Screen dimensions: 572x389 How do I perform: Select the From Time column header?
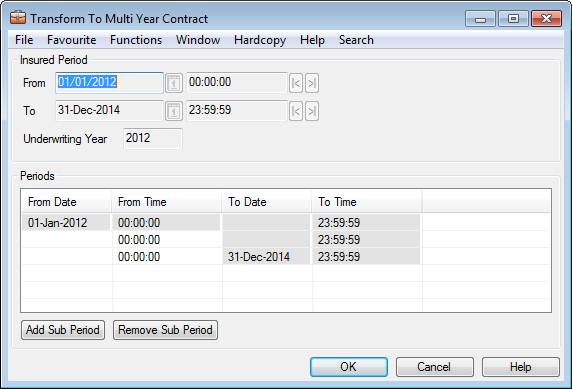[166, 202]
